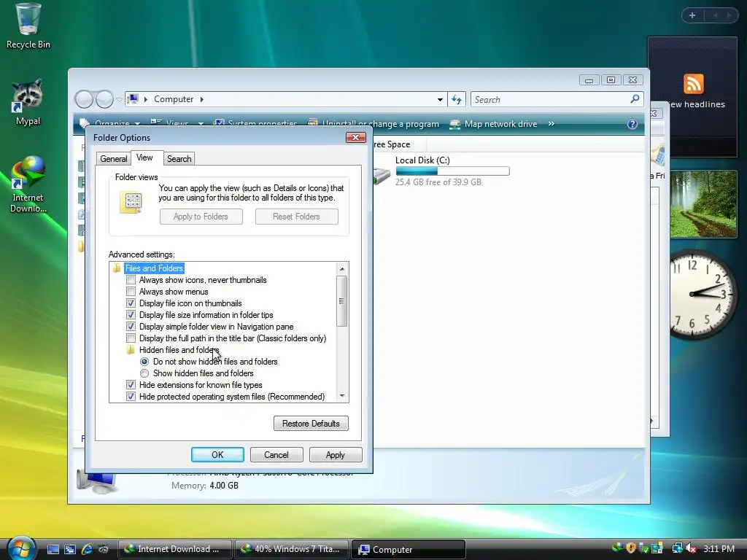Viewport: 747px width, 560px height.
Task: Check Display the full path in title bar
Action: click(x=131, y=338)
